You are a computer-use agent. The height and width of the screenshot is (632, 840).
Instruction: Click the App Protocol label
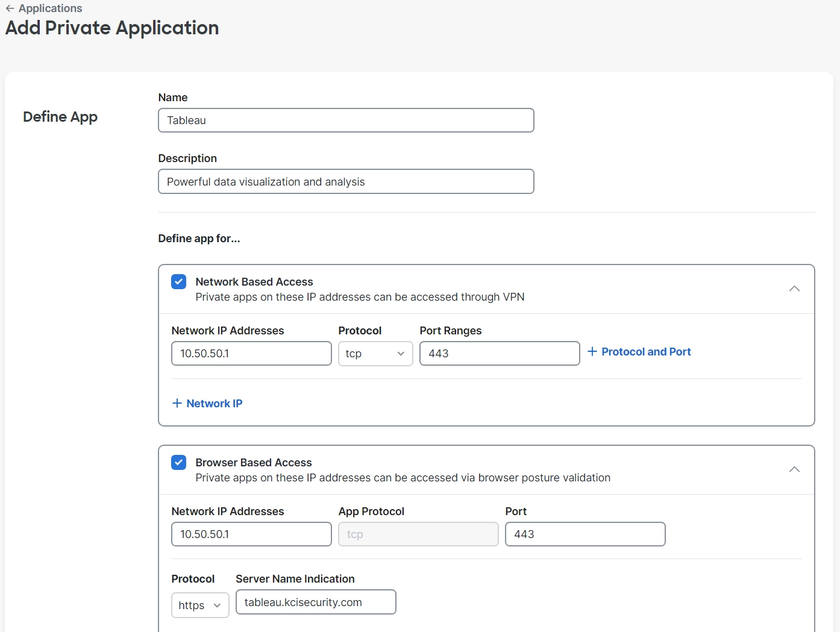[x=371, y=512]
